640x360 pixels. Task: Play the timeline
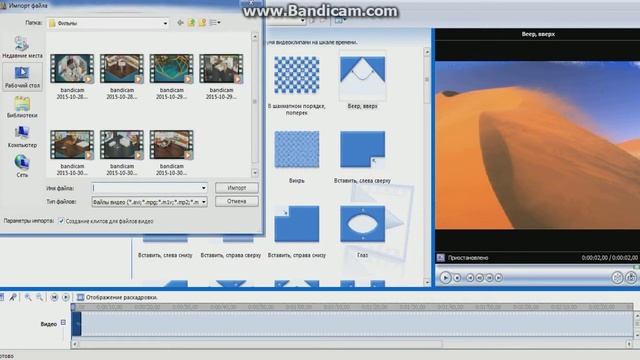point(66,297)
